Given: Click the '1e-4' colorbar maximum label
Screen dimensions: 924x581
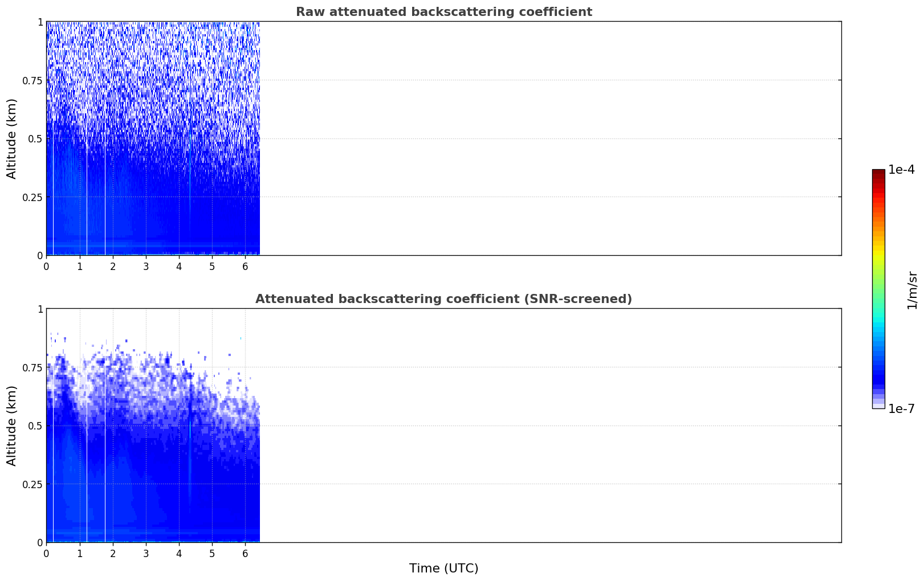Looking at the screenshot, I should [901, 170].
